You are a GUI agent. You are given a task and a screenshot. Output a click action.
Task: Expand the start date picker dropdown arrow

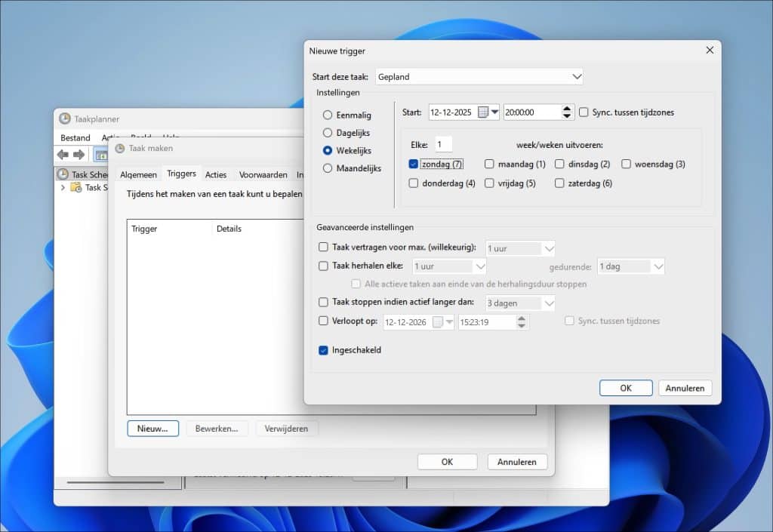(x=495, y=112)
